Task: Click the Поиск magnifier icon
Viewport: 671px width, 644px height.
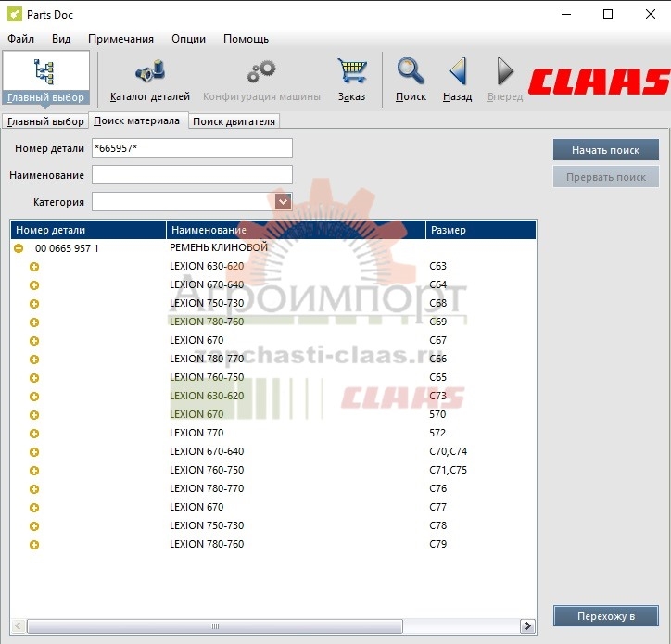Action: coord(411,79)
